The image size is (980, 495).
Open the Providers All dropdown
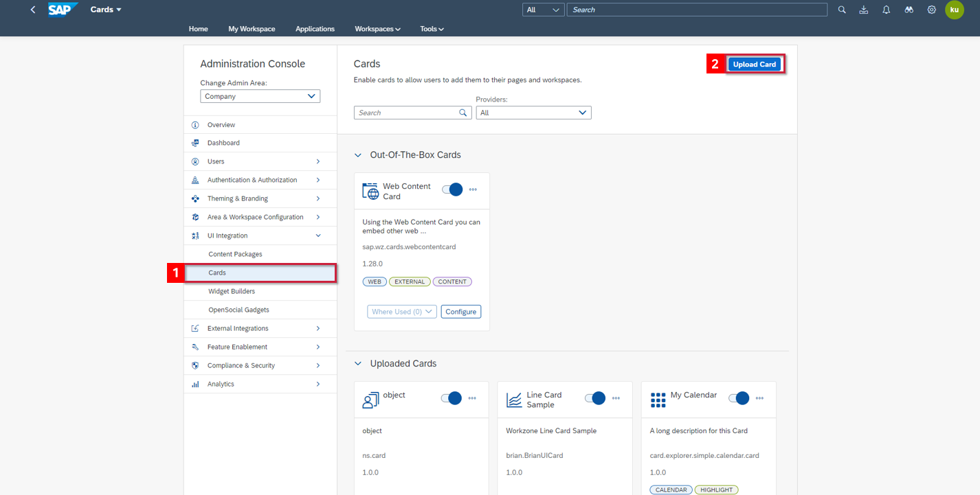[533, 113]
